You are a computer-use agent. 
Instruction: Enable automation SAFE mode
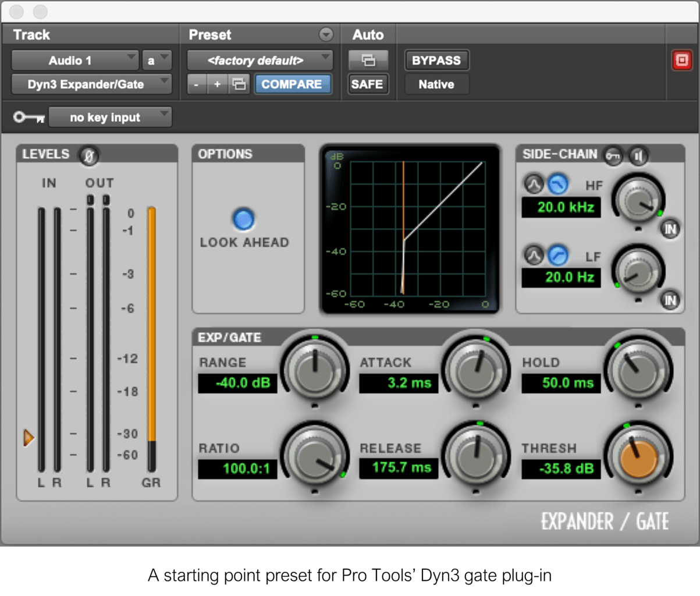pos(368,84)
